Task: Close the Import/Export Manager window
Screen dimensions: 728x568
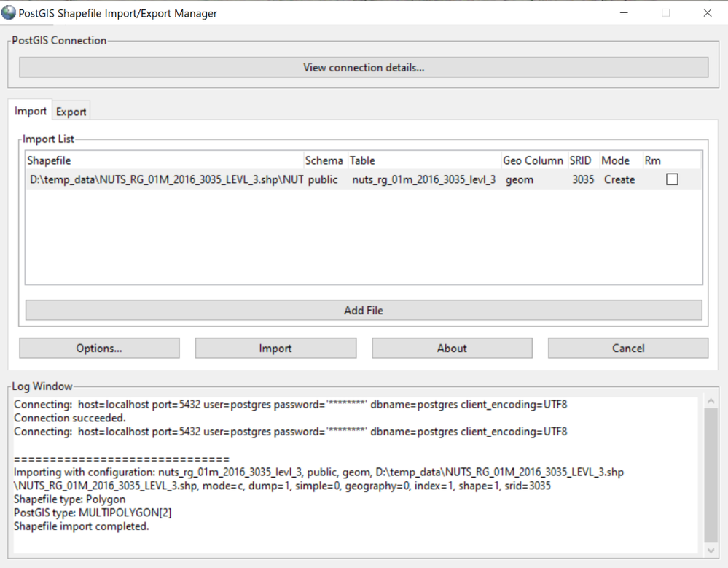Action: pyautogui.click(x=708, y=12)
